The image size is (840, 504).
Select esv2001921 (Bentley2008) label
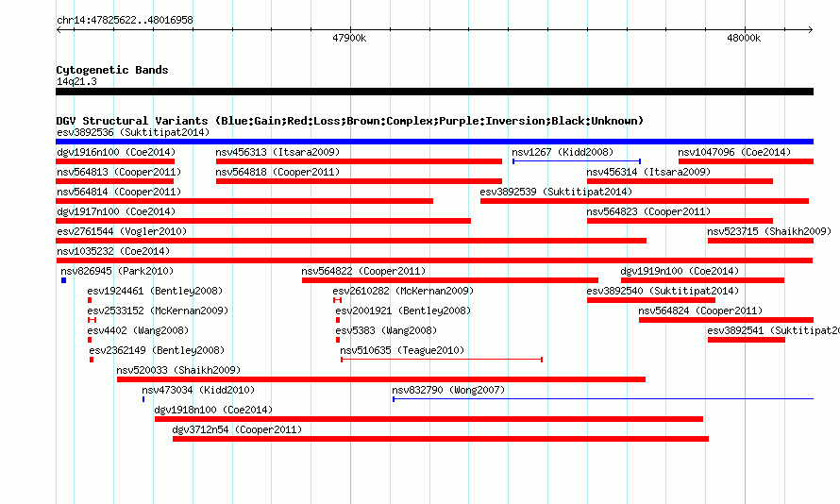[x=403, y=311]
